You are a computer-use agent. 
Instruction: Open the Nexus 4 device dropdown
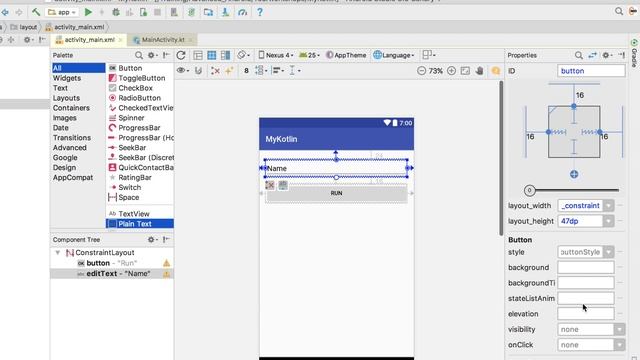pyautogui.click(x=276, y=55)
